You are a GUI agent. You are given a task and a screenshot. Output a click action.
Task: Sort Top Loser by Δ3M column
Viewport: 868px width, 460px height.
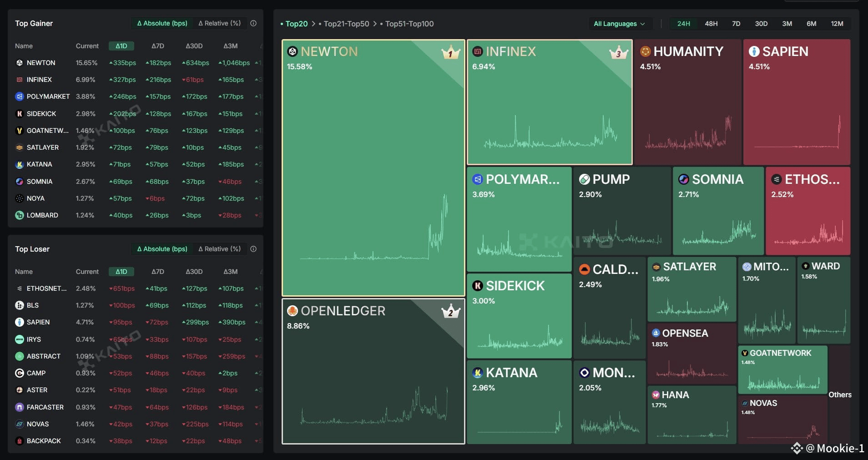(x=231, y=272)
